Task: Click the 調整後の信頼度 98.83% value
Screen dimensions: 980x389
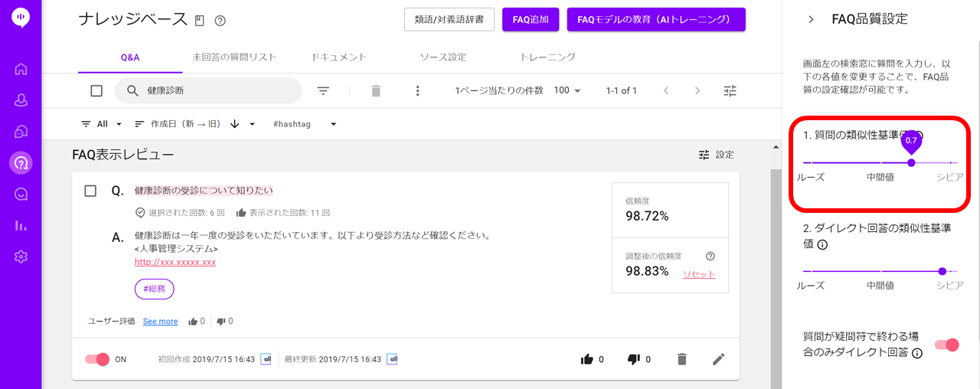Action: tap(647, 271)
